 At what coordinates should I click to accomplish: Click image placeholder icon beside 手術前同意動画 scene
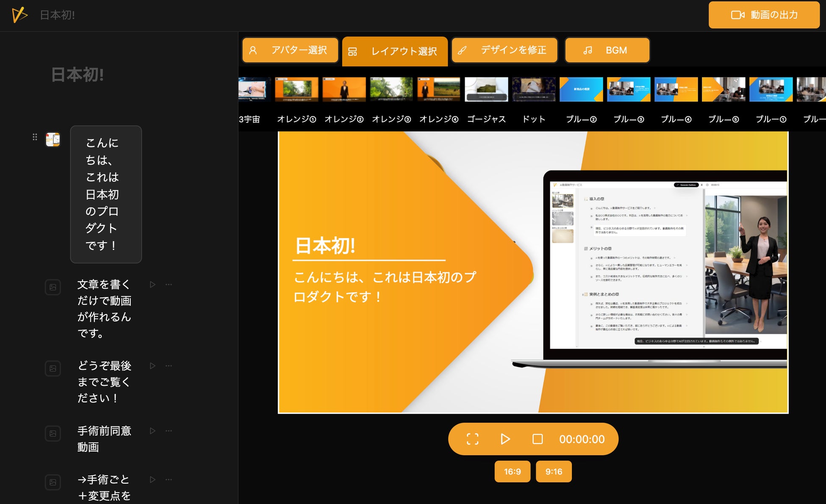click(x=53, y=433)
